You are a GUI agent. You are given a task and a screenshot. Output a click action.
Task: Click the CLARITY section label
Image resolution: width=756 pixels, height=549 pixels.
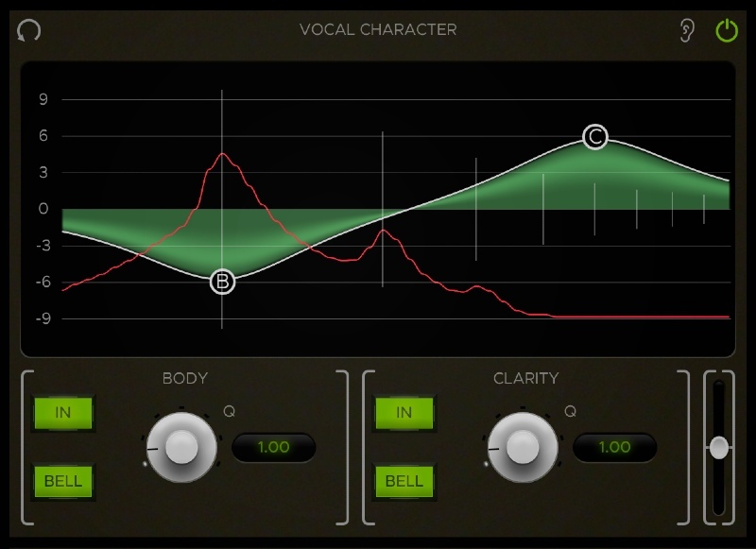[x=526, y=378]
